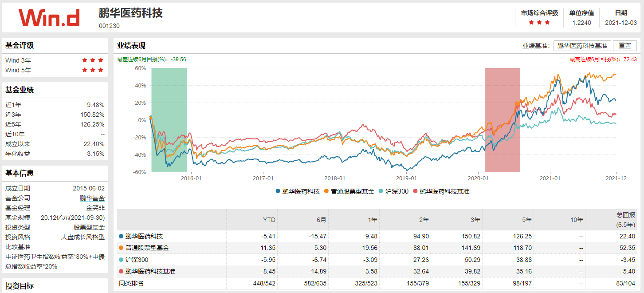Select the 鹏华医药科技 fund title
This screenshot has height=293, width=644.
(131, 13)
